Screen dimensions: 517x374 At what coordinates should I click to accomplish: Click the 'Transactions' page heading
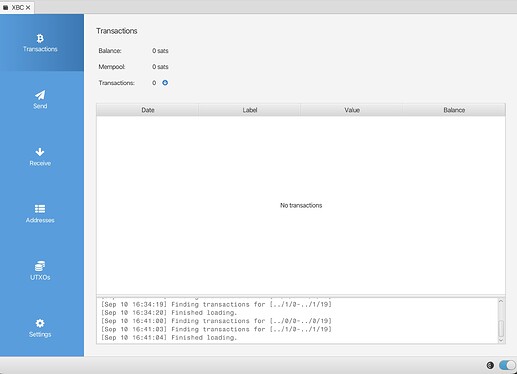coord(117,31)
